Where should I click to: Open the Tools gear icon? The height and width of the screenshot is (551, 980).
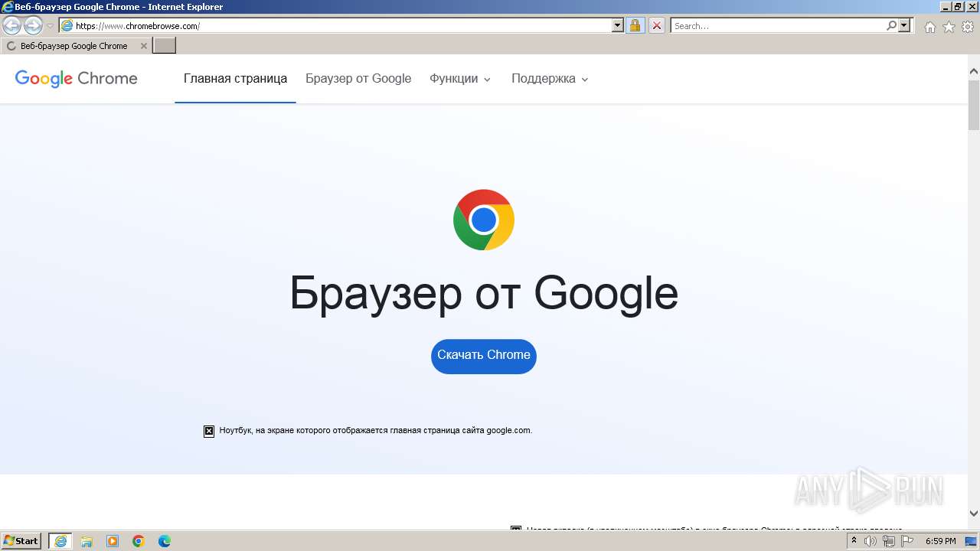point(968,27)
